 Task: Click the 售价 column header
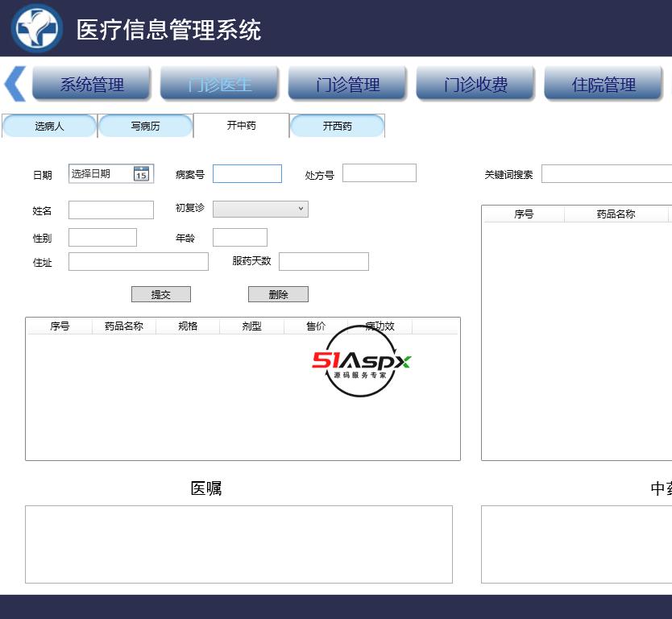[x=316, y=326]
